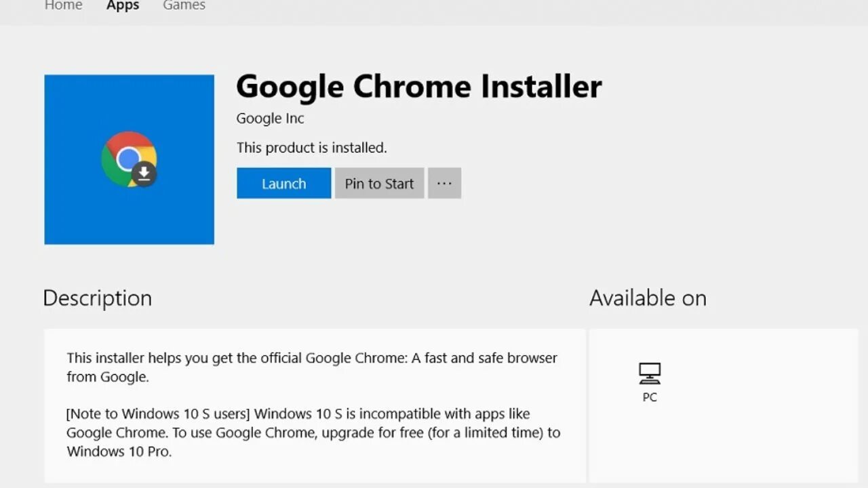Click the Pin to Start button
The height and width of the screenshot is (488, 868).
pyautogui.click(x=379, y=184)
